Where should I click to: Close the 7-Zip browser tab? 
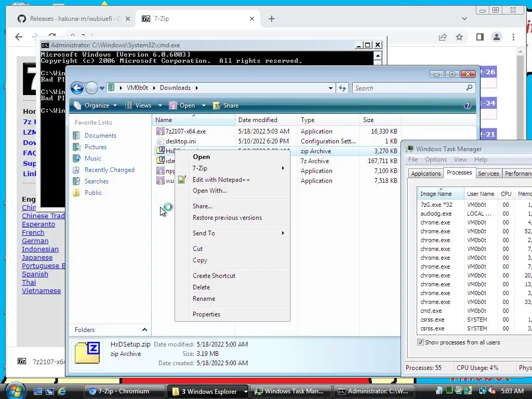tap(252, 19)
